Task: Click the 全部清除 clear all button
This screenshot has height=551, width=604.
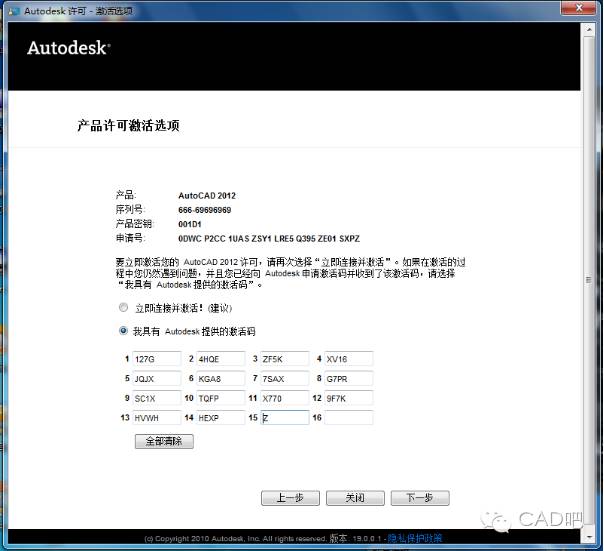Action: pyautogui.click(x=164, y=441)
